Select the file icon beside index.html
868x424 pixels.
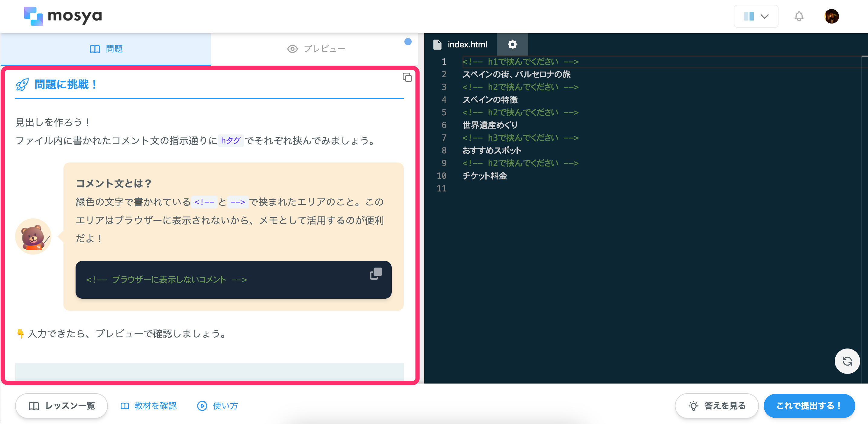point(438,44)
